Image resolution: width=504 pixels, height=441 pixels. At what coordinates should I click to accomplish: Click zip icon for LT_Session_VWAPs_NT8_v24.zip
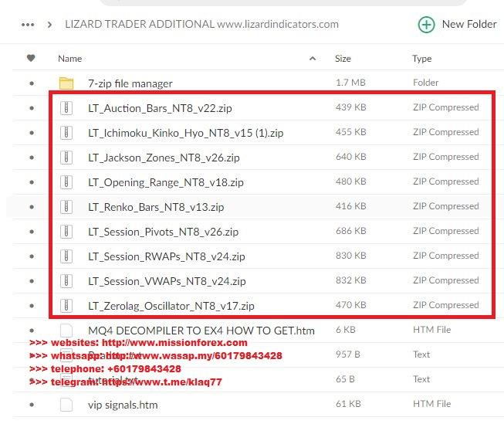click(x=66, y=281)
